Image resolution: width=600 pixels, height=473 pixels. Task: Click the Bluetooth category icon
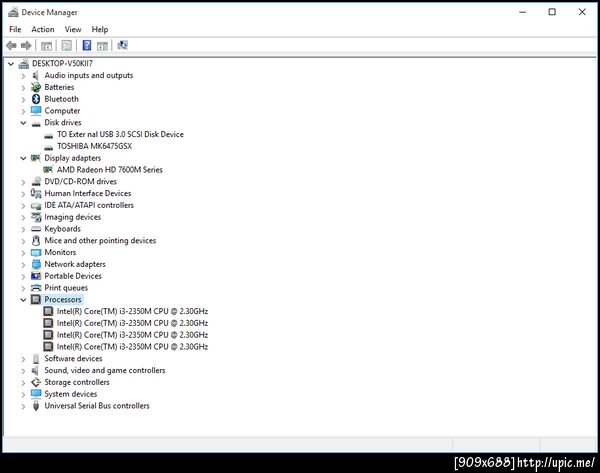tap(36, 99)
